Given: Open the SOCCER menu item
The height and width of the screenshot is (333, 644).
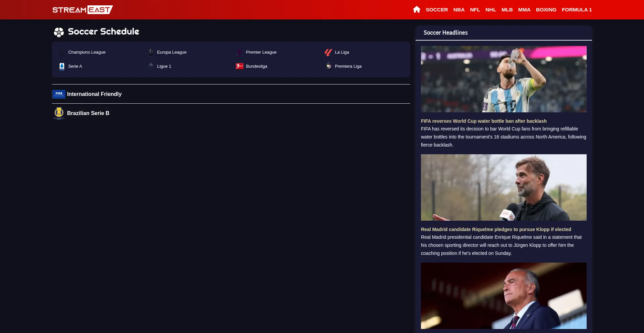Looking at the screenshot, I should [x=437, y=10].
